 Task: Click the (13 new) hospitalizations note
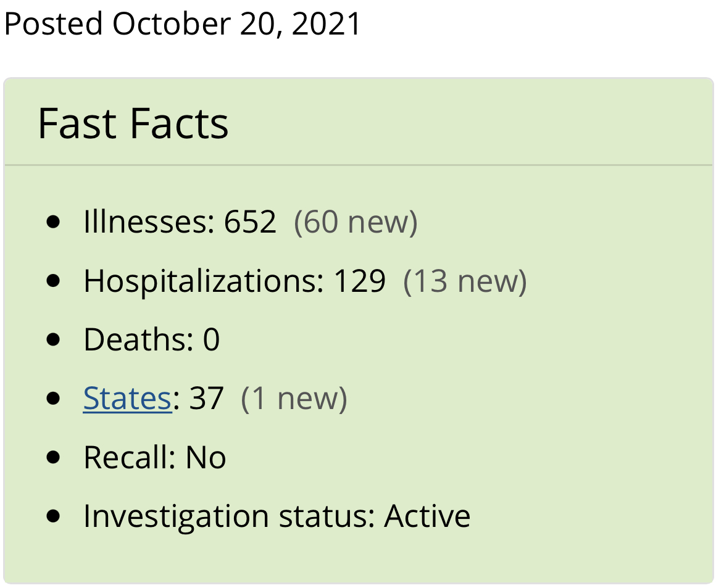[465, 281]
